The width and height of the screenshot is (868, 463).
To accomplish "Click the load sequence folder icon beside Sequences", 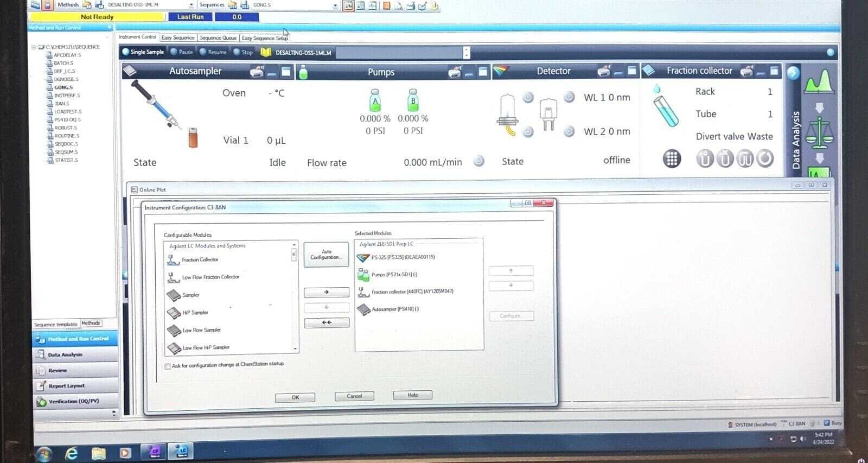I will (232, 5).
